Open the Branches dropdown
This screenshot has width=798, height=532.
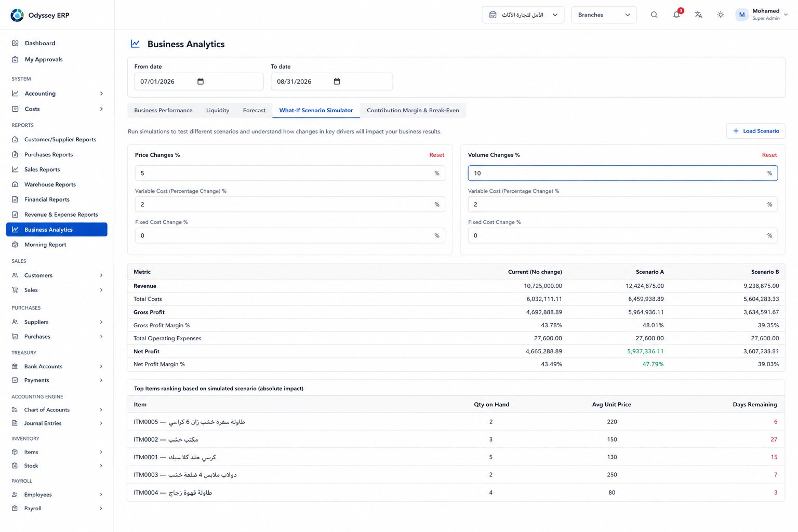pos(604,15)
